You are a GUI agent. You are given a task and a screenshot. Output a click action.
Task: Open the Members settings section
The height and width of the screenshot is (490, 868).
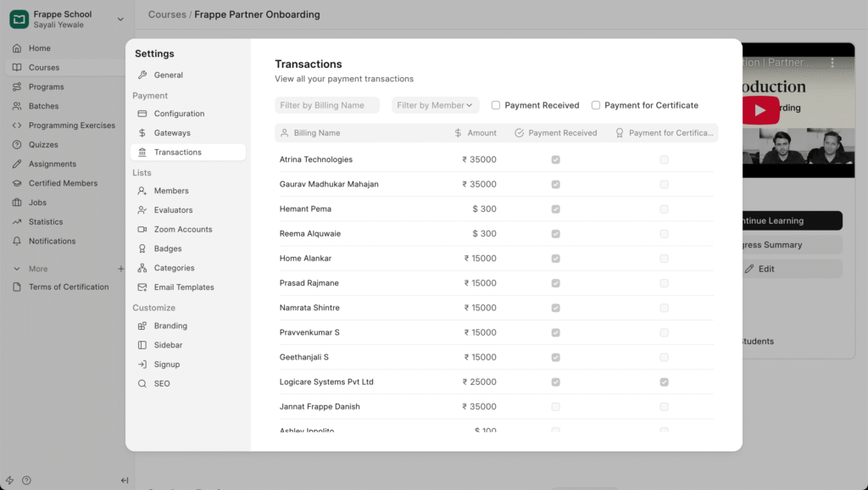(x=170, y=191)
